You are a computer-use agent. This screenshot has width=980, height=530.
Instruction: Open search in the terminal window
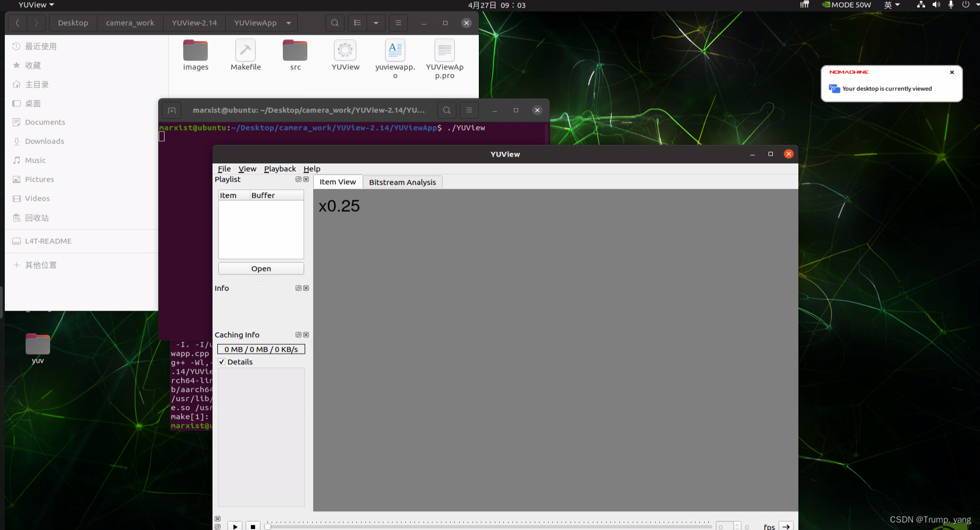click(447, 110)
